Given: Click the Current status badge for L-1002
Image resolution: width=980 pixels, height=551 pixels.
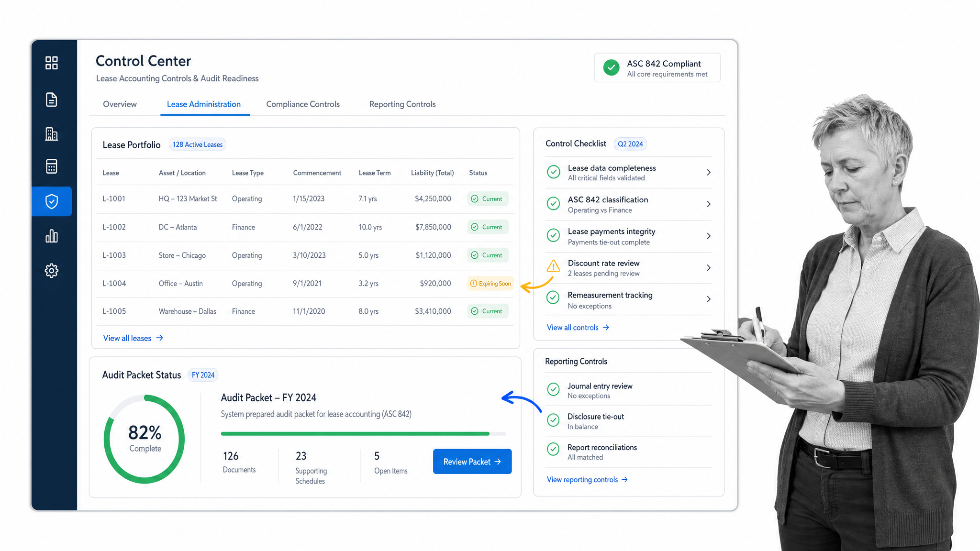Looking at the screenshot, I should point(488,227).
